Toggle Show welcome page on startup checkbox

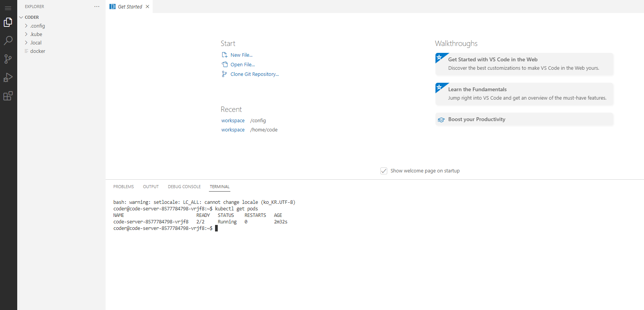pyautogui.click(x=384, y=171)
